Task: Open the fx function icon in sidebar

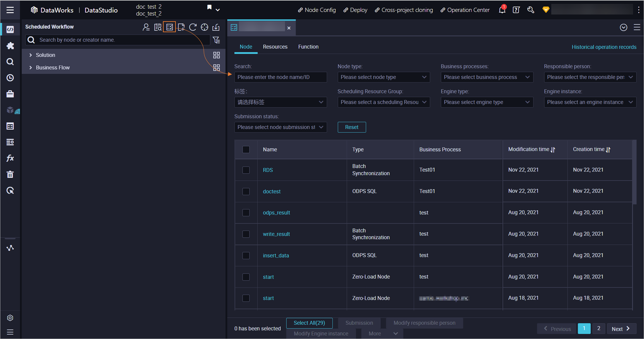Action: click(x=10, y=158)
